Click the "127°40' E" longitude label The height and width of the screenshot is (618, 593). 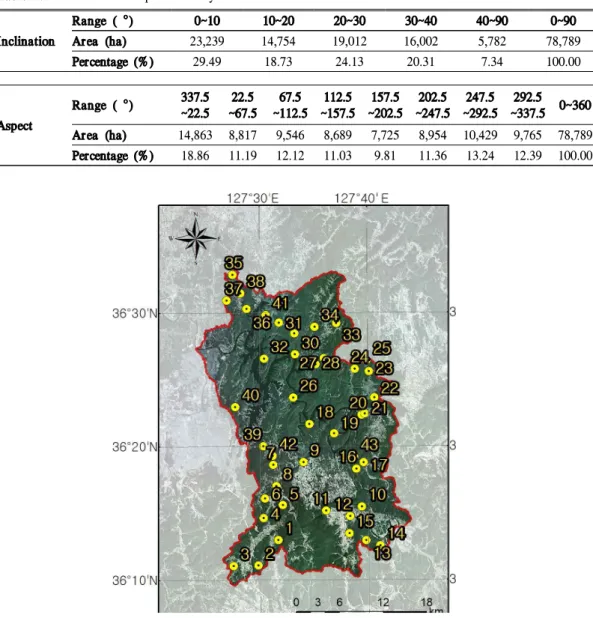361,198
